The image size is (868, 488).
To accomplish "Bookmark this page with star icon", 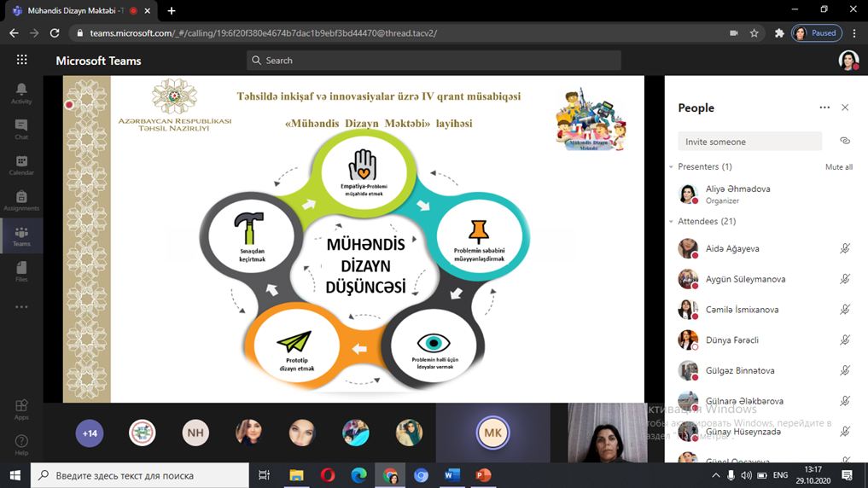I will tap(754, 33).
